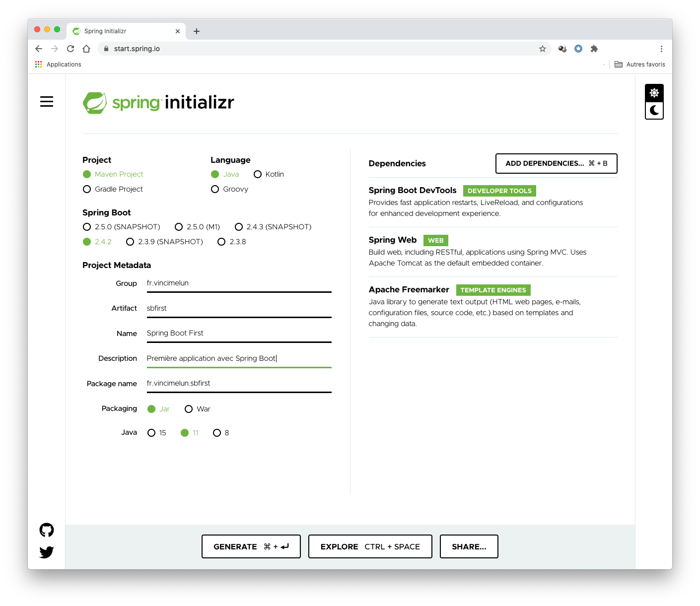This screenshot has width=700, height=606.
Task: Select Java version 8
Action: [x=221, y=433]
